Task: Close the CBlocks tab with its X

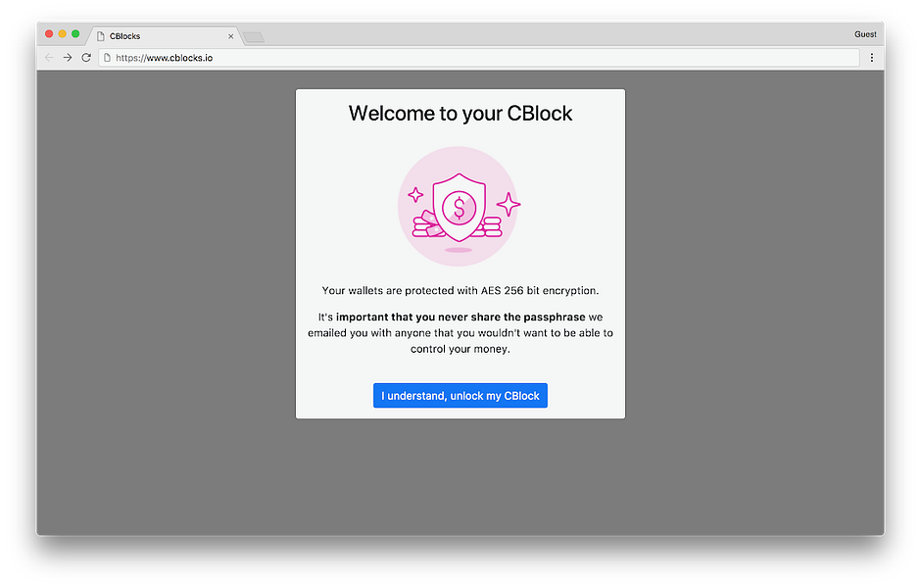Action: 231,36
